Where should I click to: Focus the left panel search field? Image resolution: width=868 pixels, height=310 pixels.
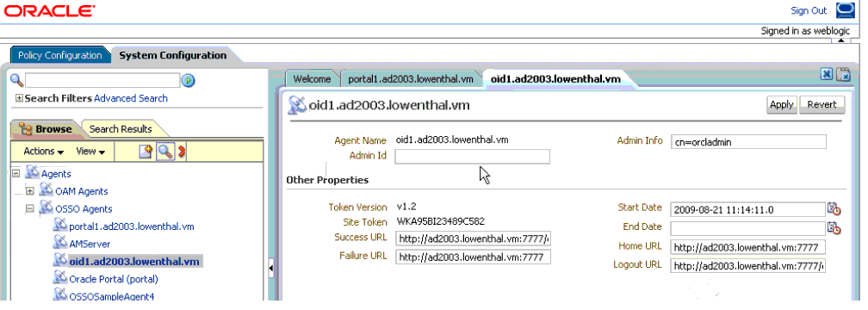tap(102, 81)
